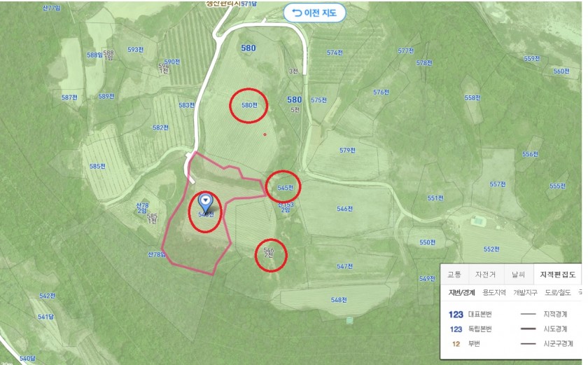Click the 585전 parcel label
The width and height of the screenshot is (588, 365).
point(97,166)
